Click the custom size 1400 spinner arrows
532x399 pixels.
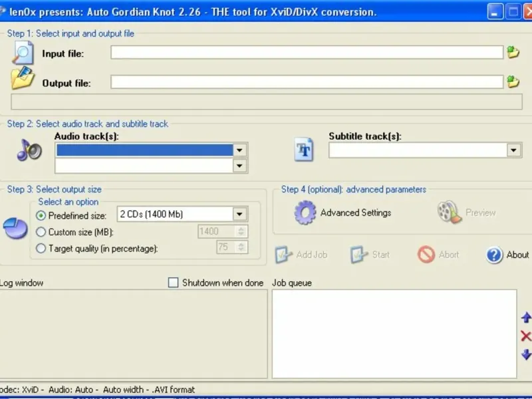pyautogui.click(x=241, y=231)
